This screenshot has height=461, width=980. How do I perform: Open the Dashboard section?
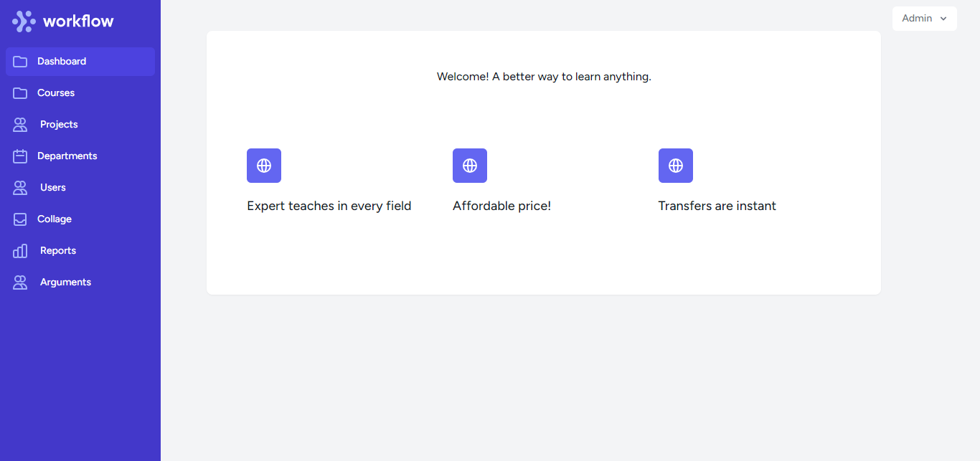(x=62, y=61)
